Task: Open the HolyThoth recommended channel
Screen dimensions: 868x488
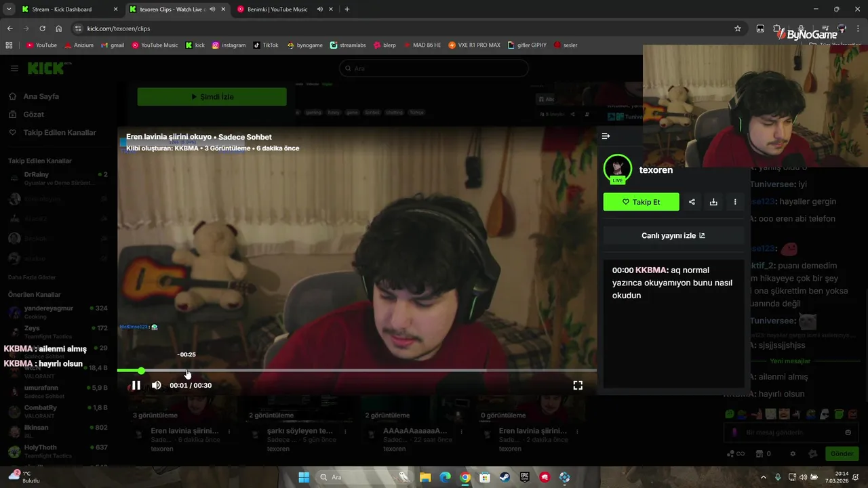Action: pos(58,451)
